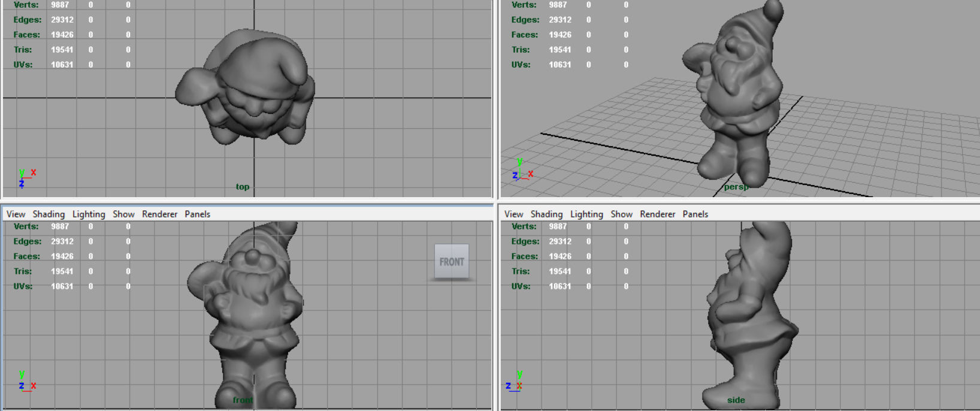This screenshot has height=411, width=980.
Task: Click the axis gizmo in side viewport
Action: click(515, 381)
